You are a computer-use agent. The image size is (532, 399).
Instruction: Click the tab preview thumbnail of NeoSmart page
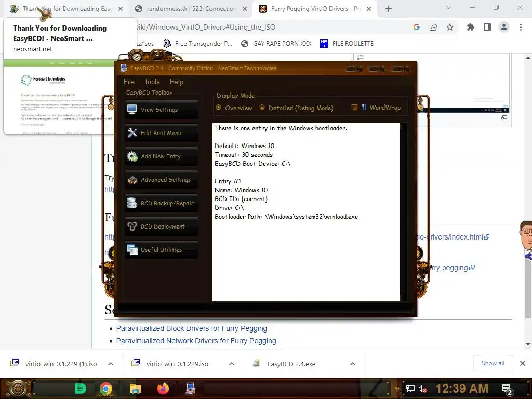tap(59, 97)
